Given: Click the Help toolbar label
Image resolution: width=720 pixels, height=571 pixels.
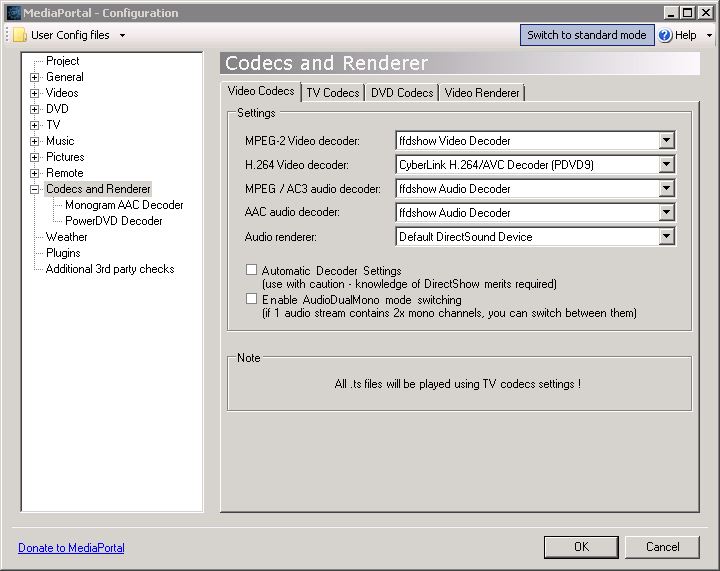Looking at the screenshot, I should (x=686, y=35).
